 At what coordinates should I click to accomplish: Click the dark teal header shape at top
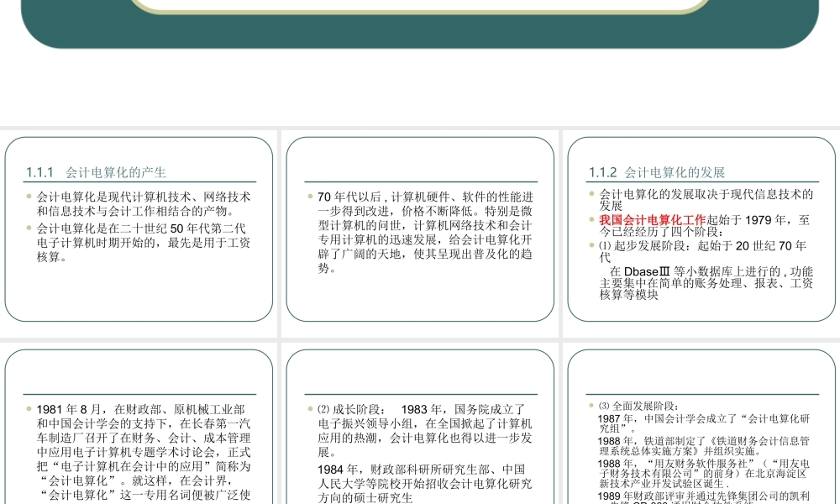click(x=420, y=29)
